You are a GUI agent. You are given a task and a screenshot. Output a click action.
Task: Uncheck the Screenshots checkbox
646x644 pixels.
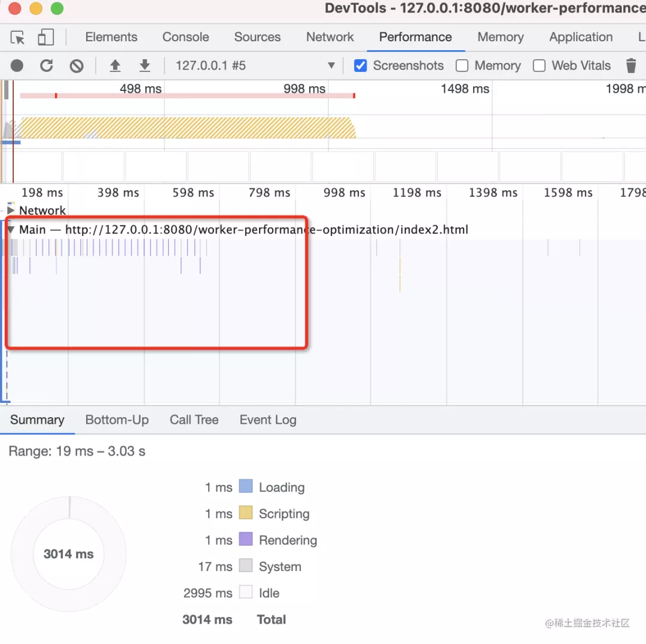pos(361,66)
